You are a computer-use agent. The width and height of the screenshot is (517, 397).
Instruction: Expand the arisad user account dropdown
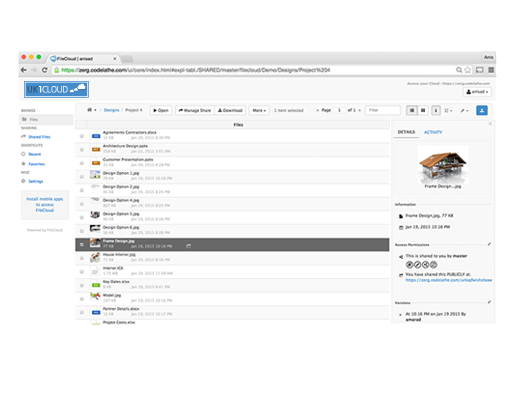coord(477,92)
